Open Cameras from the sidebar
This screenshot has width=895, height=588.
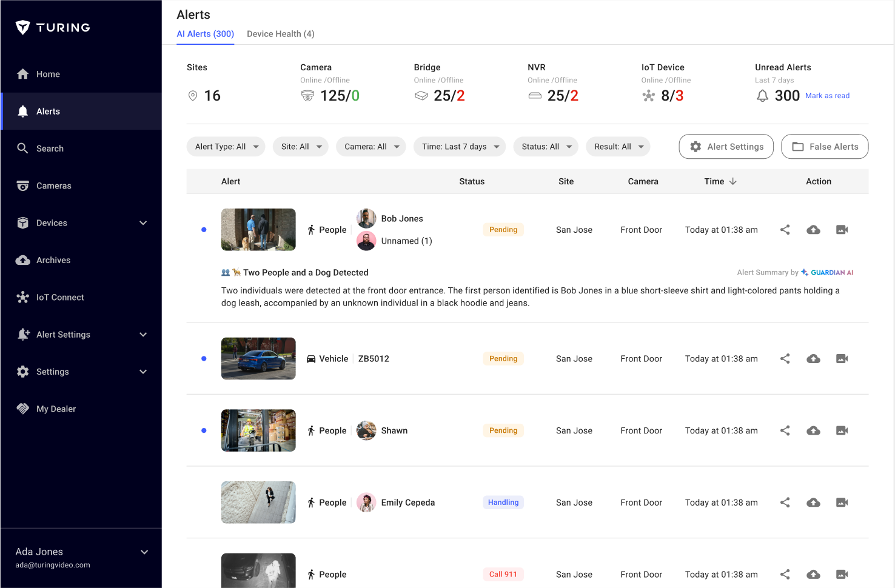(55, 185)
